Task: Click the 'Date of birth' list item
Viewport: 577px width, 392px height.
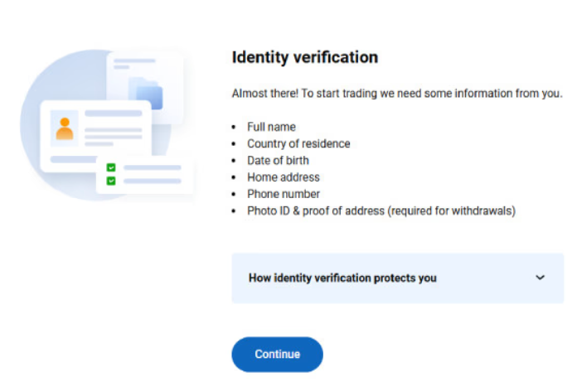Action: 278,161
